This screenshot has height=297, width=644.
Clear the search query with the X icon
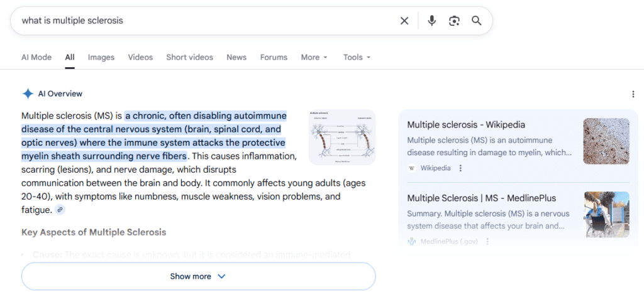point(404,21)
